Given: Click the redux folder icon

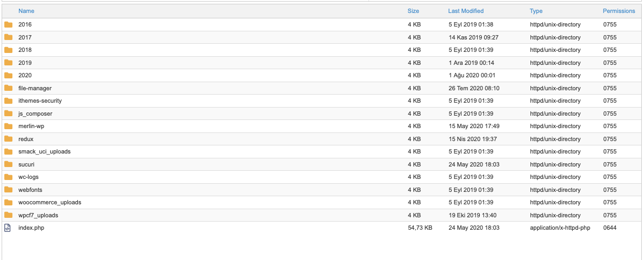Looking at the screenshot, I should click(8, 139).
